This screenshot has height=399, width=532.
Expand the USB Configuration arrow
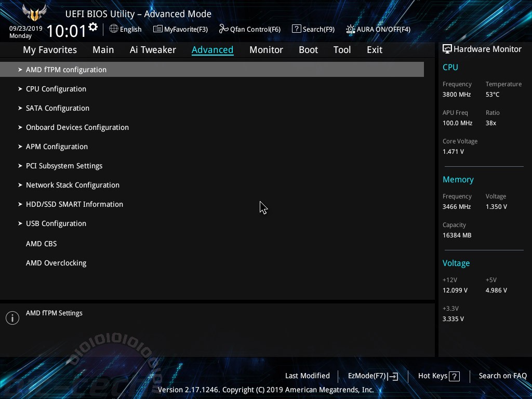20,223
